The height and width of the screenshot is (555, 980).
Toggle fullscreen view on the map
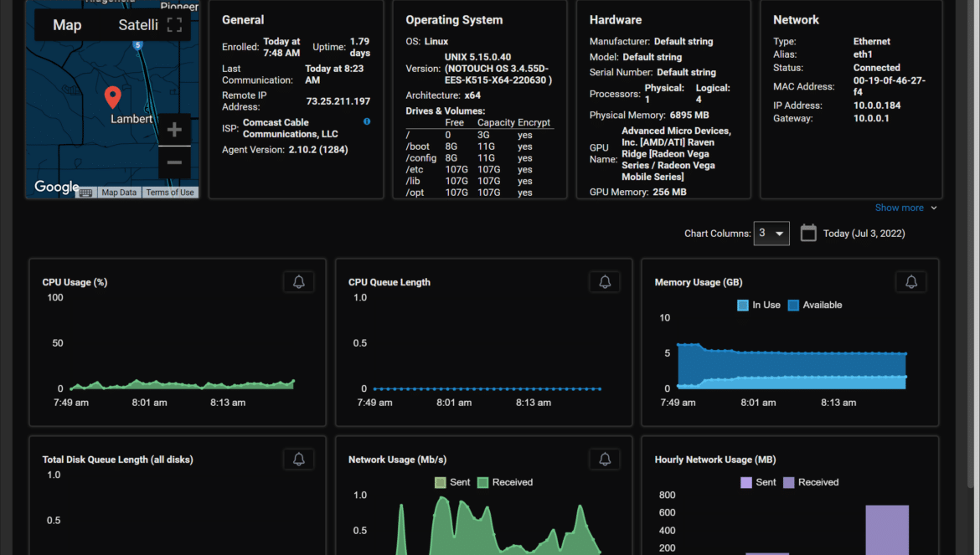coord(174,25)
